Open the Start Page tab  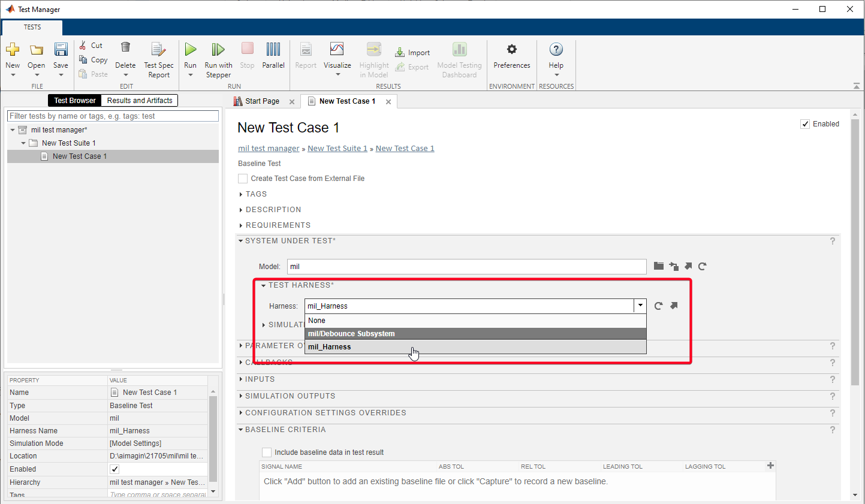click(x=262, y=101)
